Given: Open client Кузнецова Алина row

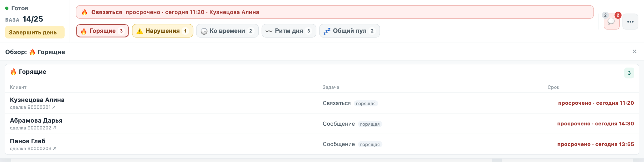Looking at the screenshot, I should pos(322,103).
